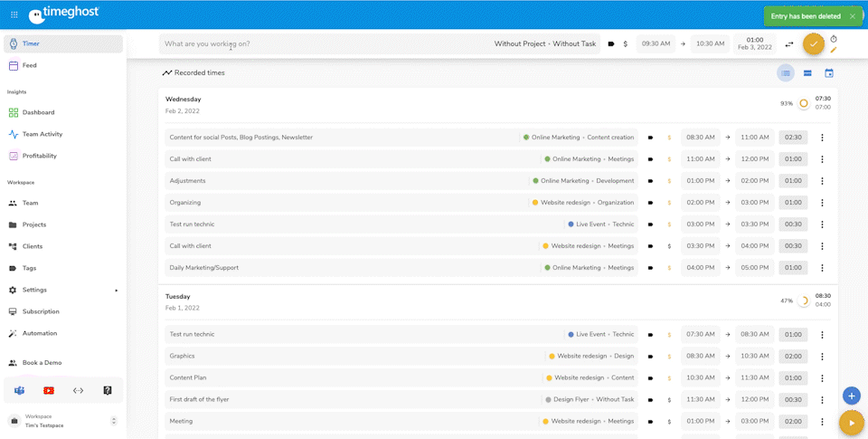The width and height of the screenshot is (868, 439).
Task: Toggle billable for Call with client 03:30 PM
Action: 669,246
